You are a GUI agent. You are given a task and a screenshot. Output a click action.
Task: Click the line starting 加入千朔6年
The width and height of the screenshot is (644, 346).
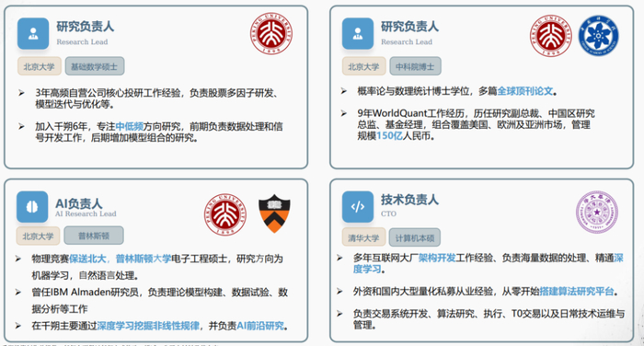click(159, 126)
